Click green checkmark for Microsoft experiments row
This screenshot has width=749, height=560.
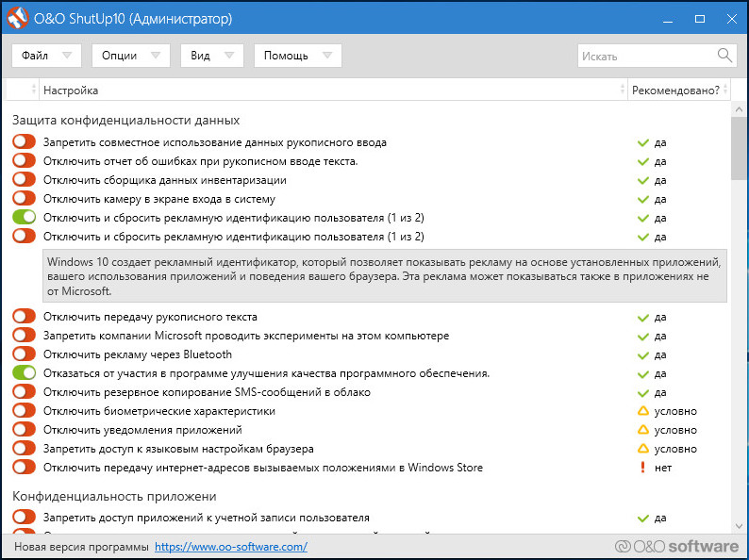point(643,337)
